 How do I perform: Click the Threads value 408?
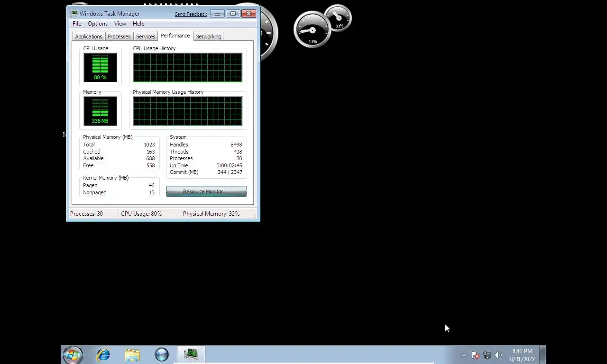tap(238, 152)
